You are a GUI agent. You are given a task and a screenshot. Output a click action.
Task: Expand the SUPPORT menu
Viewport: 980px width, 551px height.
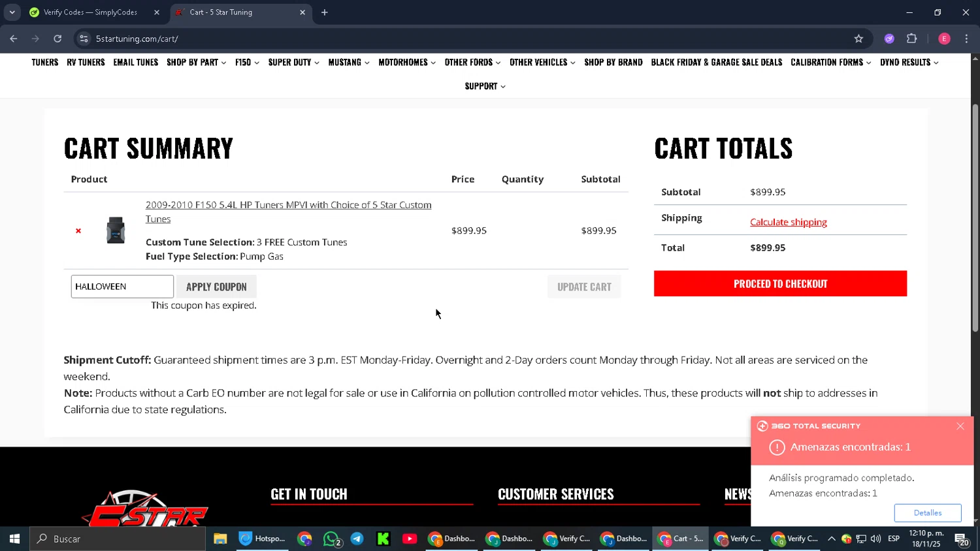[x=485, y=86]
